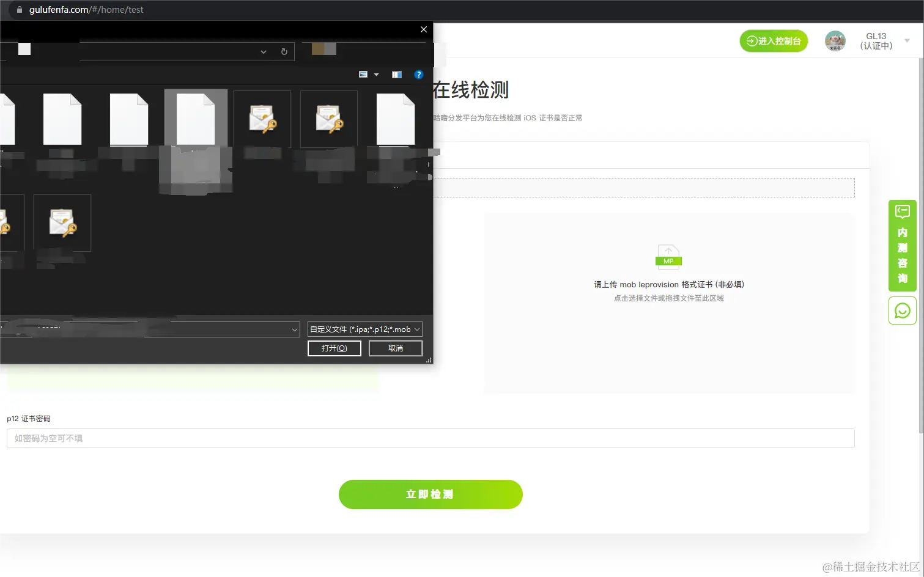Focus the p12 certificate password input field
The image size is (924, 577).
(430, 438)
